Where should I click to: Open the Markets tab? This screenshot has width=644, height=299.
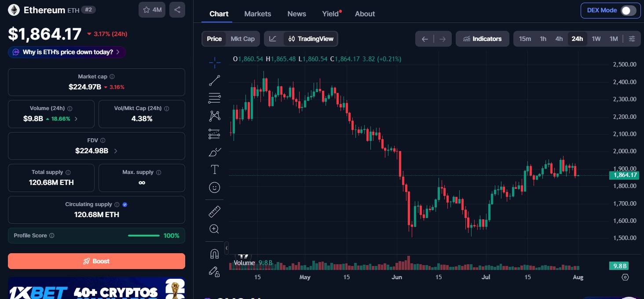258,14
